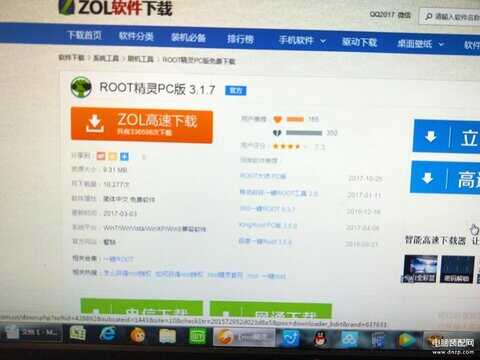Click the green iQIYI taskbar icon
Viewport: 480px width, 360px height.
(x=197, y=336)
